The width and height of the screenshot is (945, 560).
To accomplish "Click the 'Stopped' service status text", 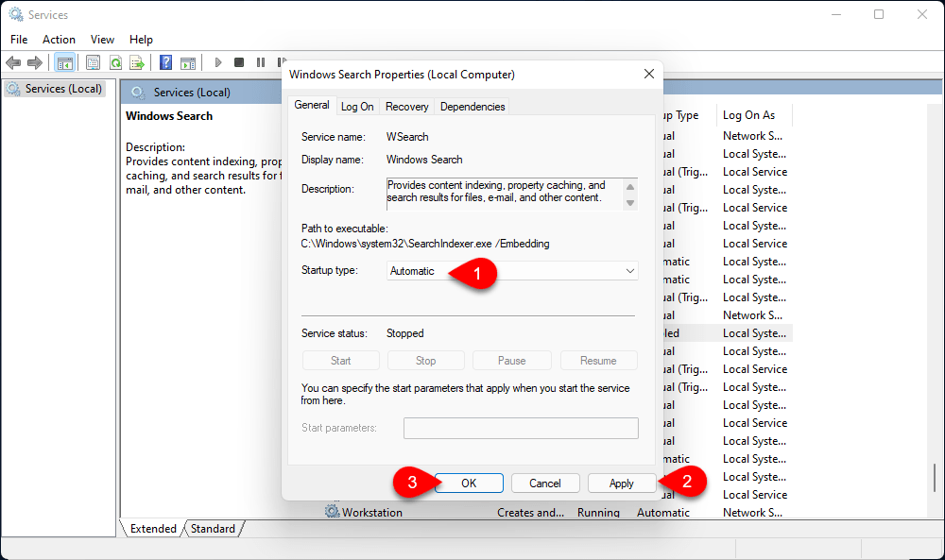I will tap(405, 333).
